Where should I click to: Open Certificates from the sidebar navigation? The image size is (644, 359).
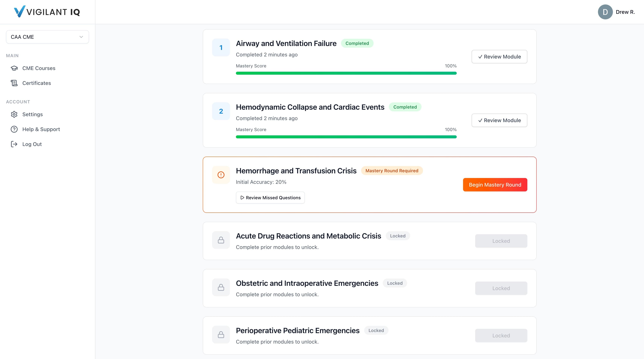point(36,83)
